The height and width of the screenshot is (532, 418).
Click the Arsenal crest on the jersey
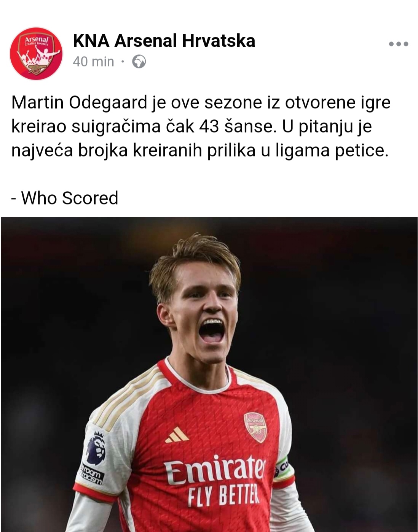click(x=255, y=427)
